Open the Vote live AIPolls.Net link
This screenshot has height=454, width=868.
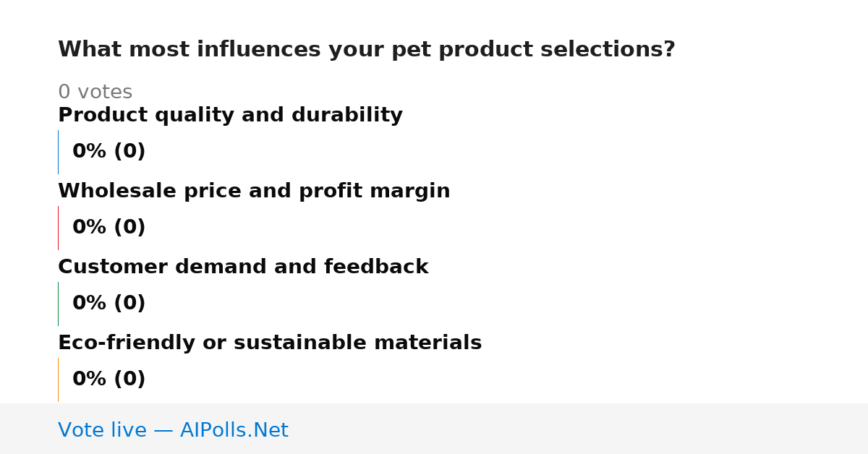point(173,430)
